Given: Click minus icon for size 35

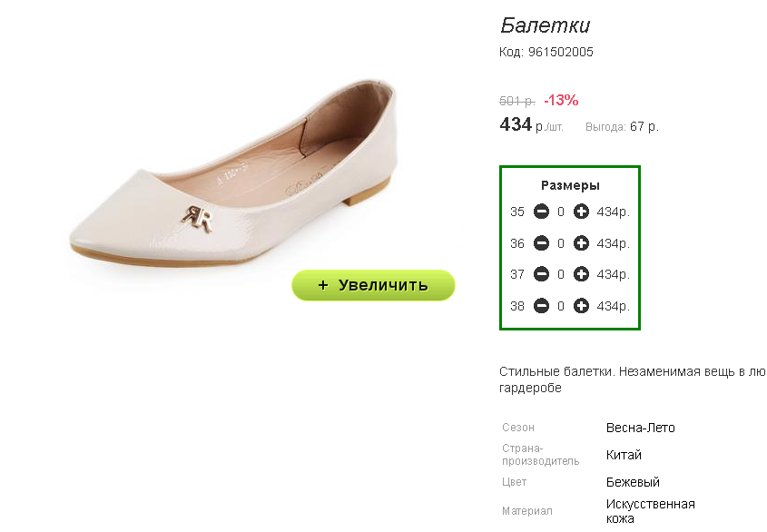Looking at the screenshot, I should [x=541, y=212].
